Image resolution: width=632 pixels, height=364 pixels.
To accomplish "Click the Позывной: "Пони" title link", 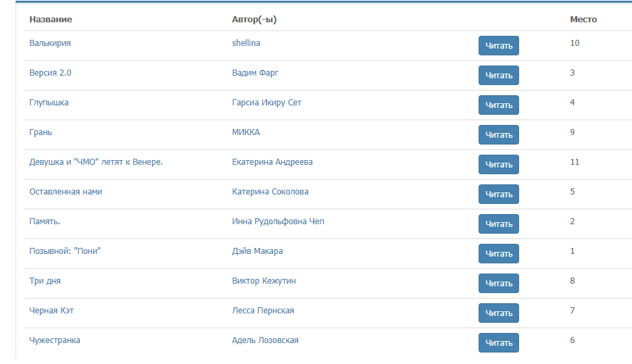I will tap(70, 251).
